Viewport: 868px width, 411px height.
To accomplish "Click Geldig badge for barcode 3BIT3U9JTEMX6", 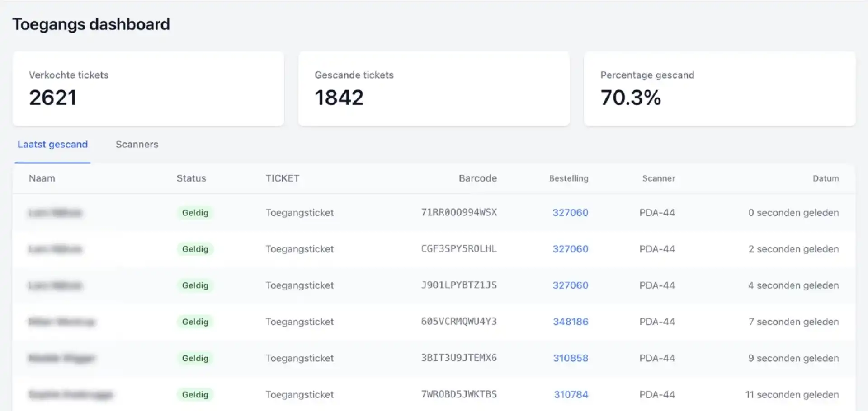I will 195,358.
